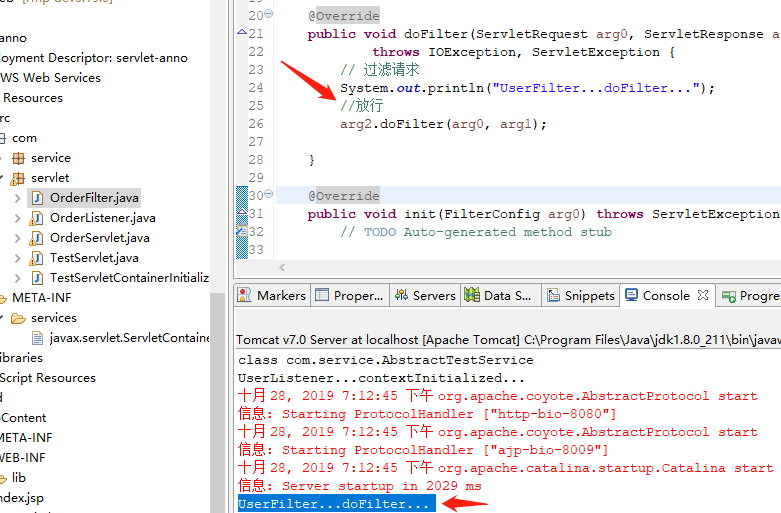The height and width of the screenshot is (513, 781).
Task: Click the Tomcat v7.0 Server console header
Action: (x=509, y=340)
